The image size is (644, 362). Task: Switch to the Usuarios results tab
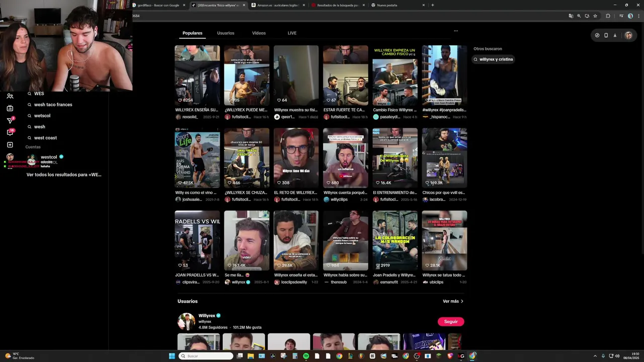tap(225, 33)
